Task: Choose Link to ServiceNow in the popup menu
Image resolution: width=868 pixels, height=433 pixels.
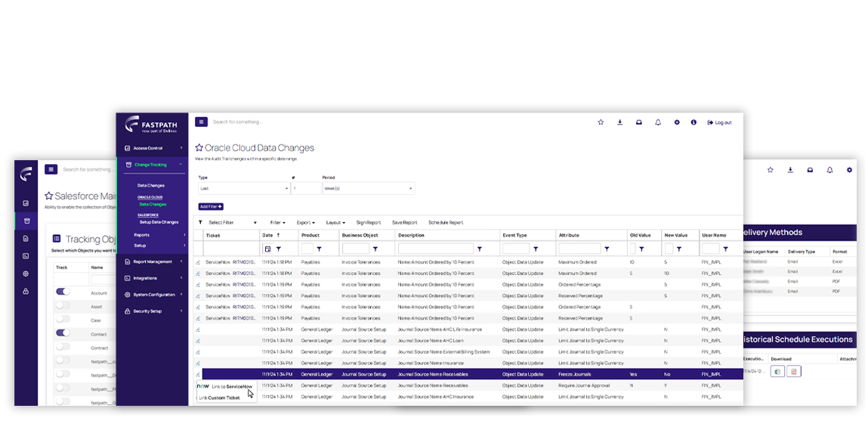Action: [227, 386]
